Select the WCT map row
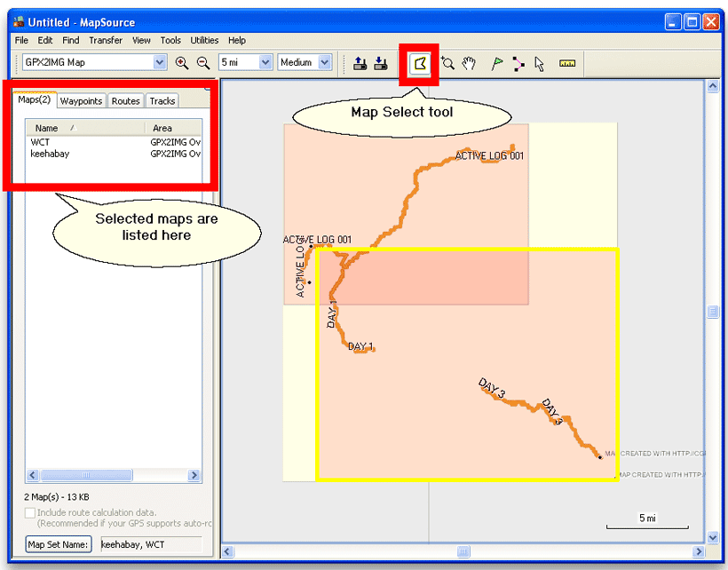Screen dimensions: 728x570 tap(115, 142)
